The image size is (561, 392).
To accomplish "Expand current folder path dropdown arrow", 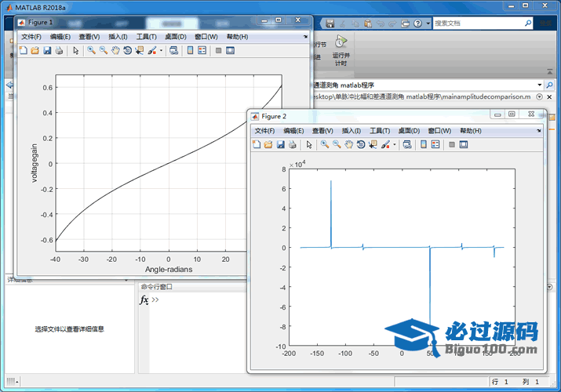I will pyautogui.click(x=539, y=85).
